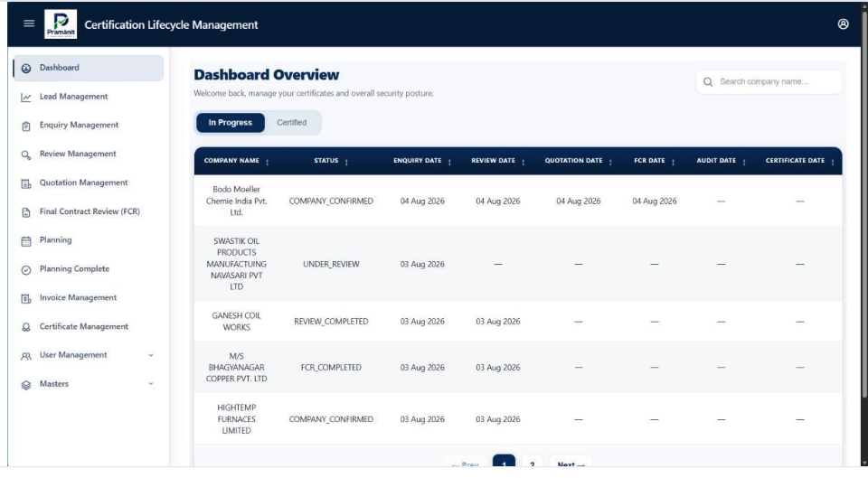This screenshot has height=478, width=868.
Task: Go to pagination page 2
Action: click(x=532, y=462)
